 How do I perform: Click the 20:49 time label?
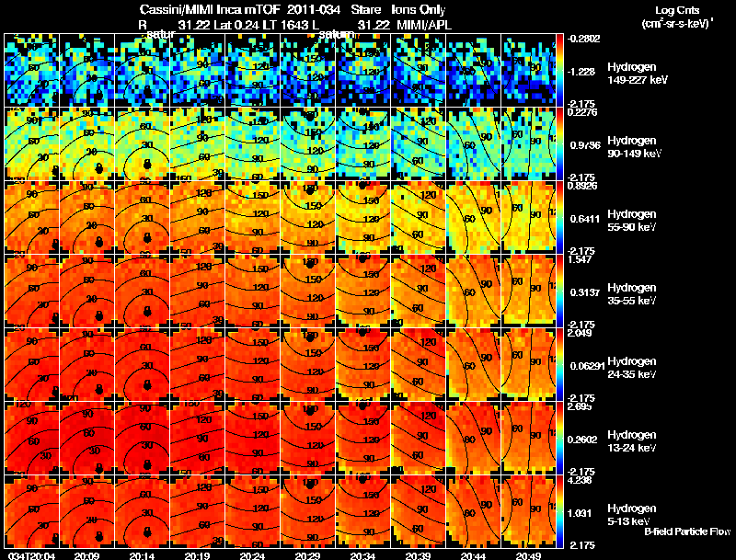click(x=528, y=555)
